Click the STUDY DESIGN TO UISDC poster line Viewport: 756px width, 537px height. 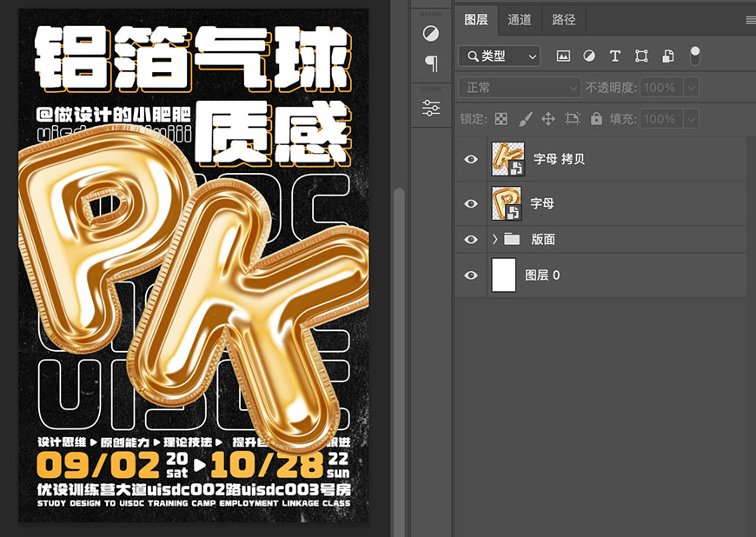(194, 503)
